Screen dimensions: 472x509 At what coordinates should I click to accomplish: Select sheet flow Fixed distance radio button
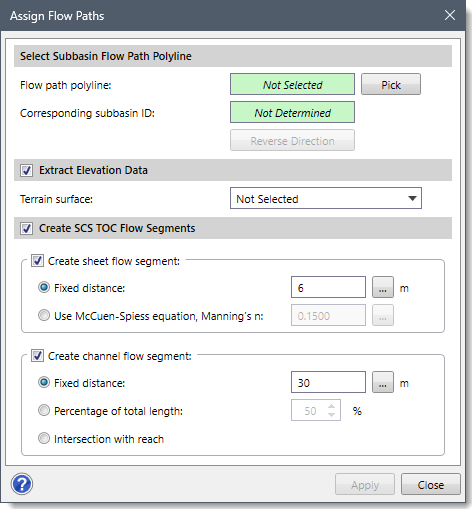44,287
